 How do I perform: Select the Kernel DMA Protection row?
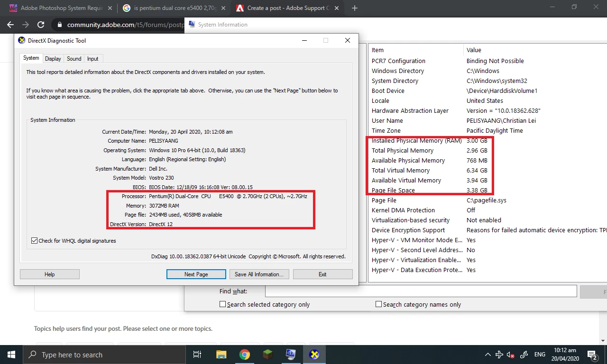tap(488, 210)
